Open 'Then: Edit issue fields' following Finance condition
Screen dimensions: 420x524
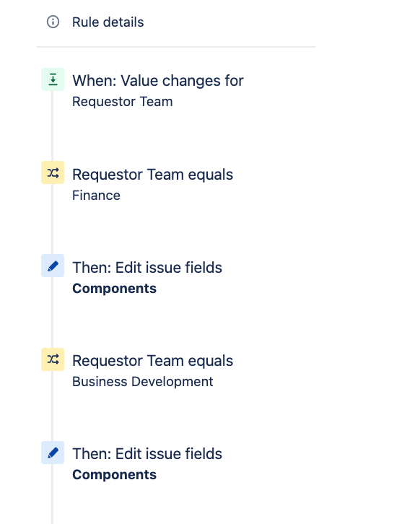click(147, 268)
